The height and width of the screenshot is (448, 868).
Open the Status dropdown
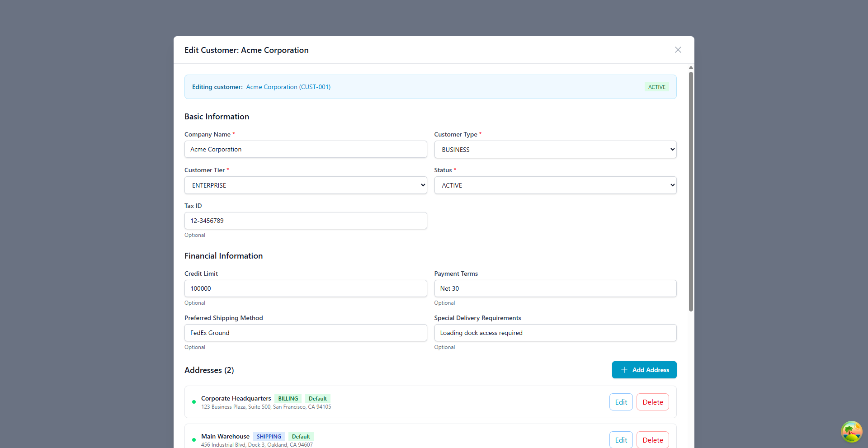pyautogui.click(x=555, y=185)
